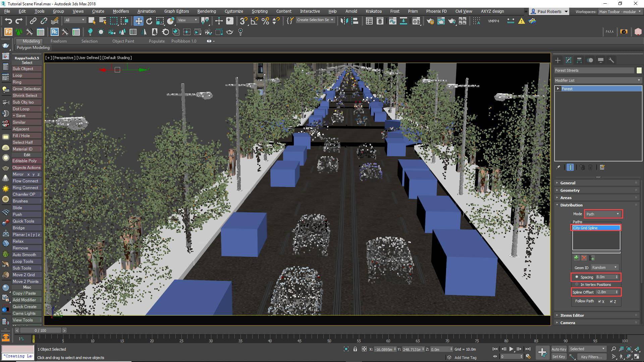Select the Select and Move tool

tap(139, 21)
